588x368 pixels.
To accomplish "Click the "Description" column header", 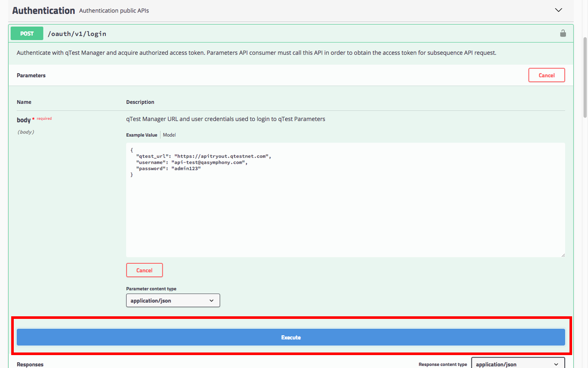I will 140,102.
